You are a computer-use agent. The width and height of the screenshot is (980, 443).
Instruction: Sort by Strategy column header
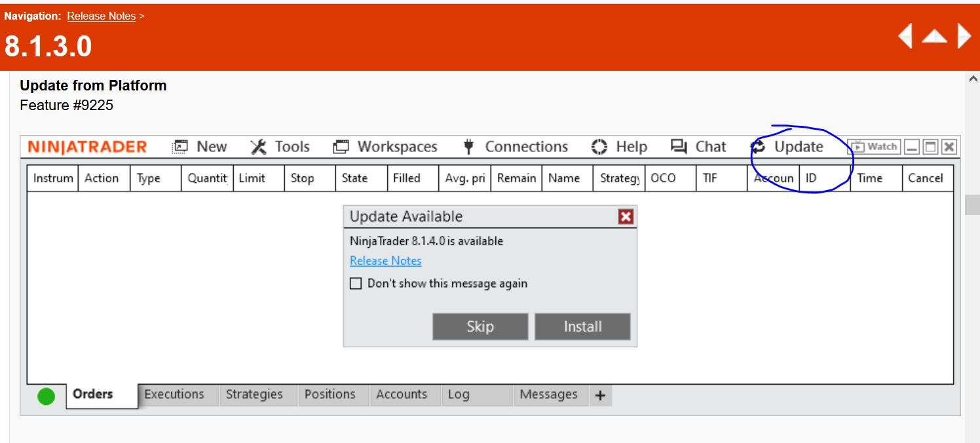[619, 178]
